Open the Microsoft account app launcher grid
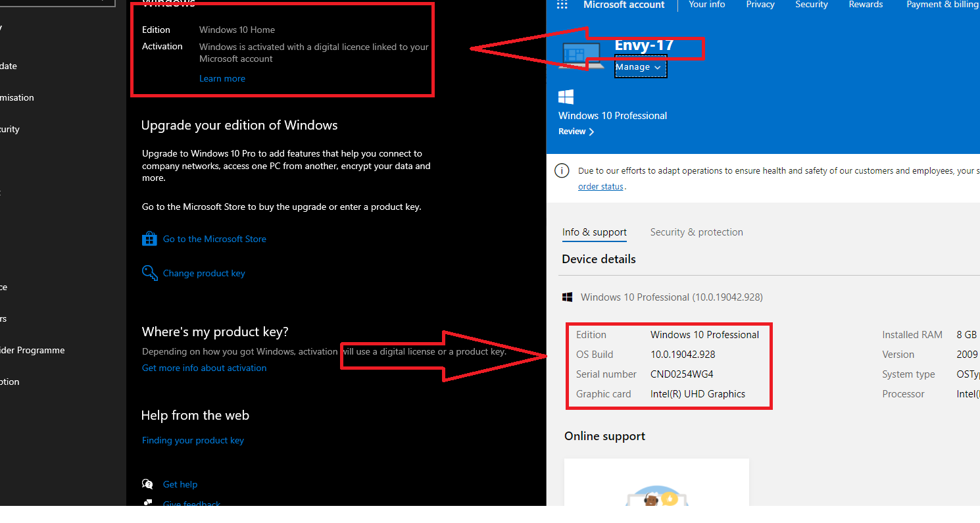Viewport: 980px width, 523px height. click(562, 5)
